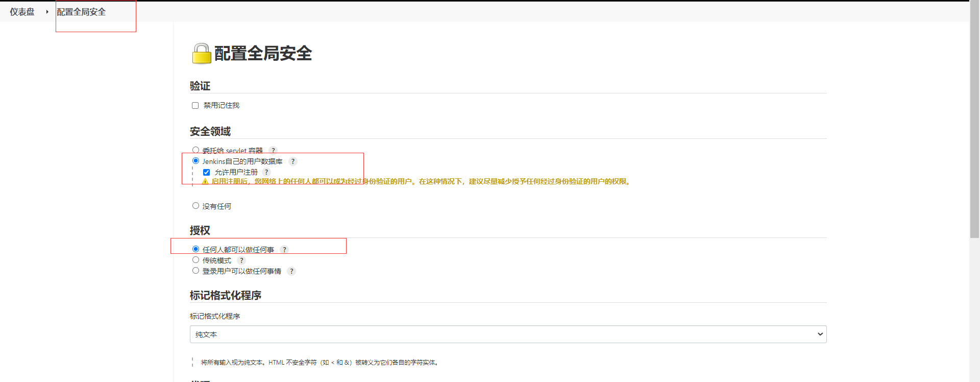Open help for 委托给 servlet 容器
This screenshot has height=382, width=980.
tap(273, 151)
